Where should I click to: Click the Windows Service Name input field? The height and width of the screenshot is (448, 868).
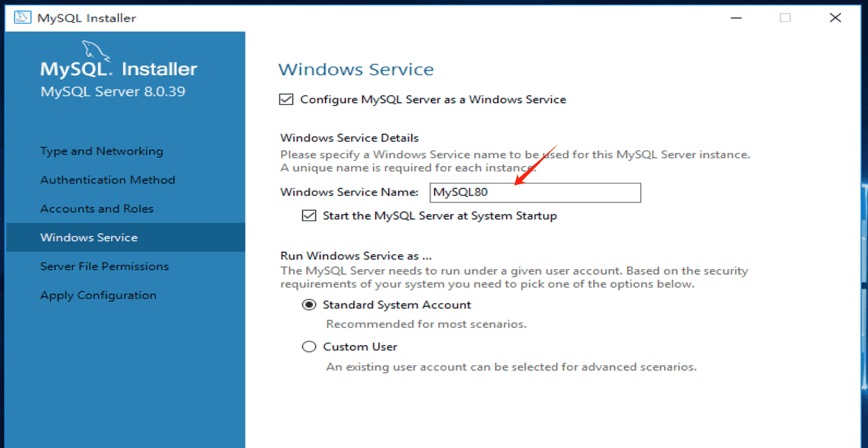(535, 192)
